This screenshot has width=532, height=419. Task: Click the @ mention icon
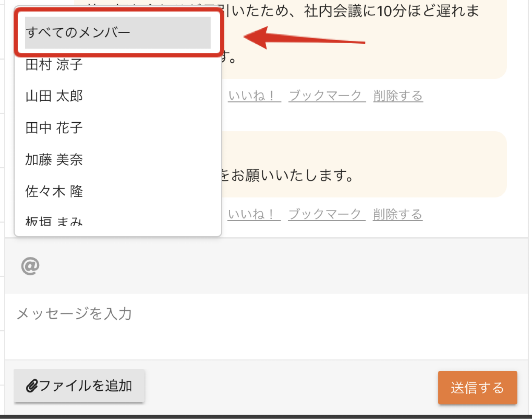coord(30,266)
